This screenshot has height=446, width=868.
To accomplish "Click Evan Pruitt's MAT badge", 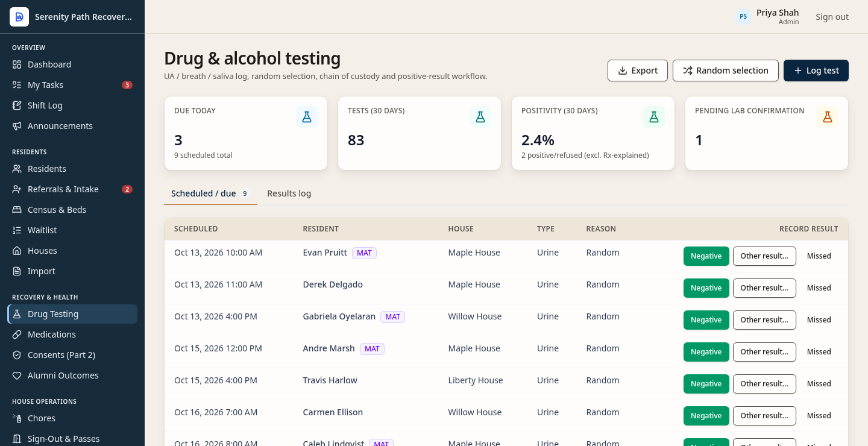I will (365, 253).
